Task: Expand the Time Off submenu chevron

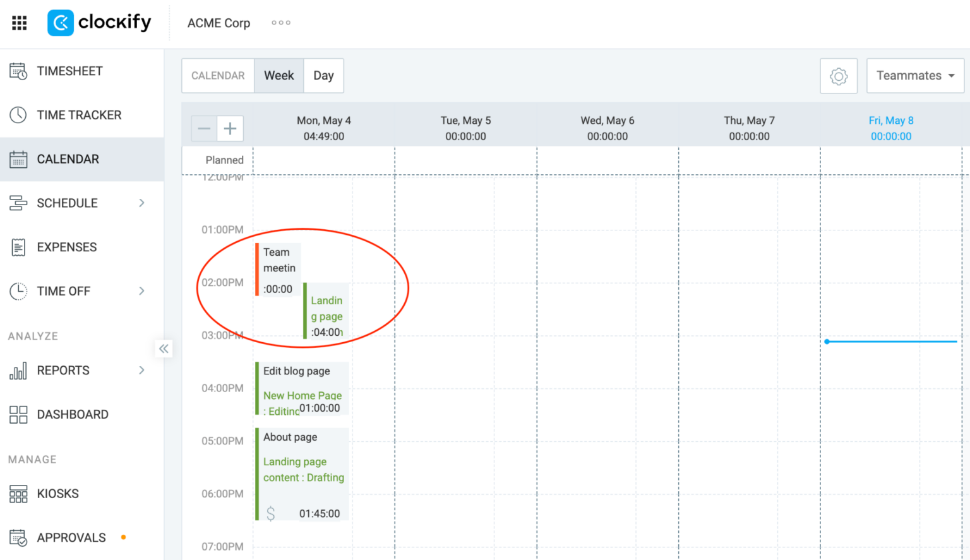Action: click(x=141, y=291)
